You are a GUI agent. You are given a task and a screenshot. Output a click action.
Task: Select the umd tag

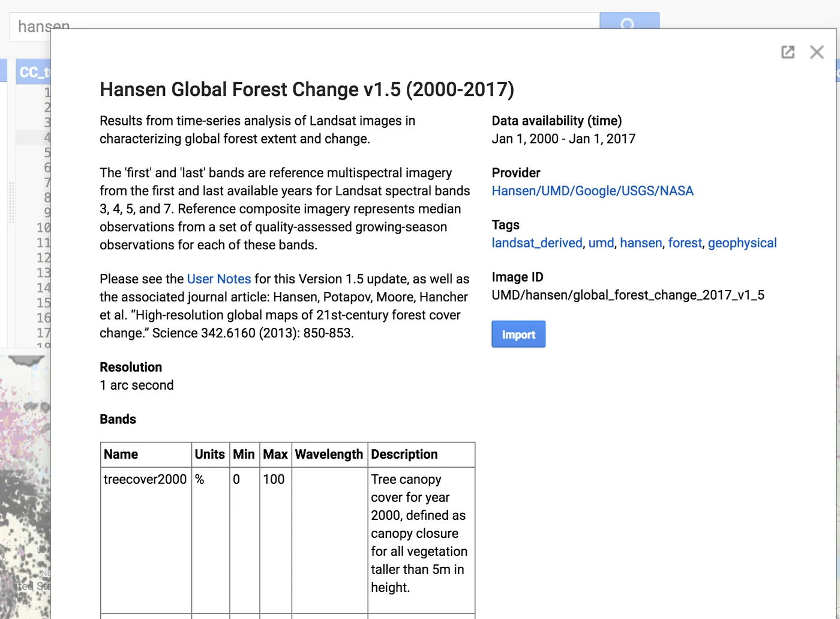coord(601,243)
